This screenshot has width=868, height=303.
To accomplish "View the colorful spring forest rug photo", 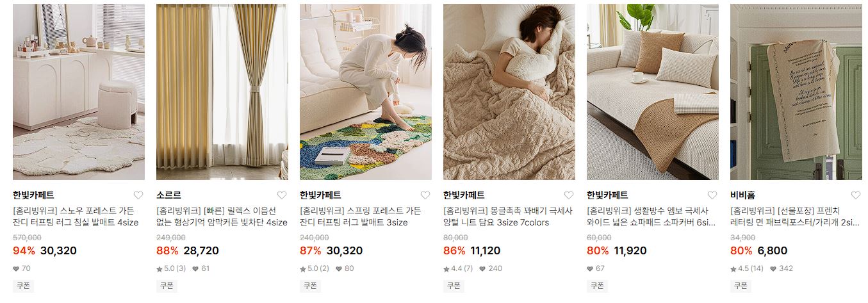I will [366, 92].
